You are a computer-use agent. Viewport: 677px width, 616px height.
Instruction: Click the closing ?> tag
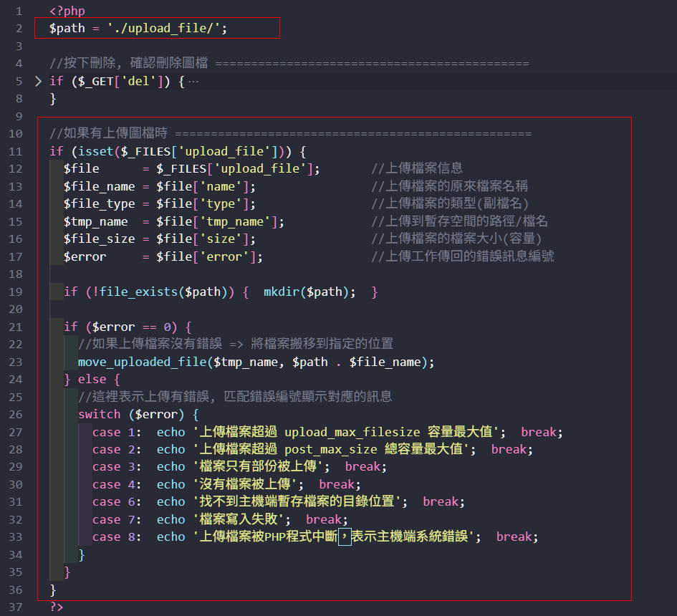(x=57, y=607)
